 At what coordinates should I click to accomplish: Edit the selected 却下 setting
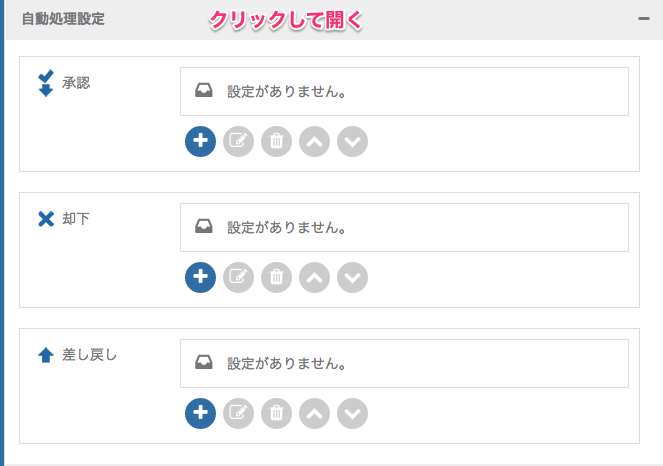[238, 277]
